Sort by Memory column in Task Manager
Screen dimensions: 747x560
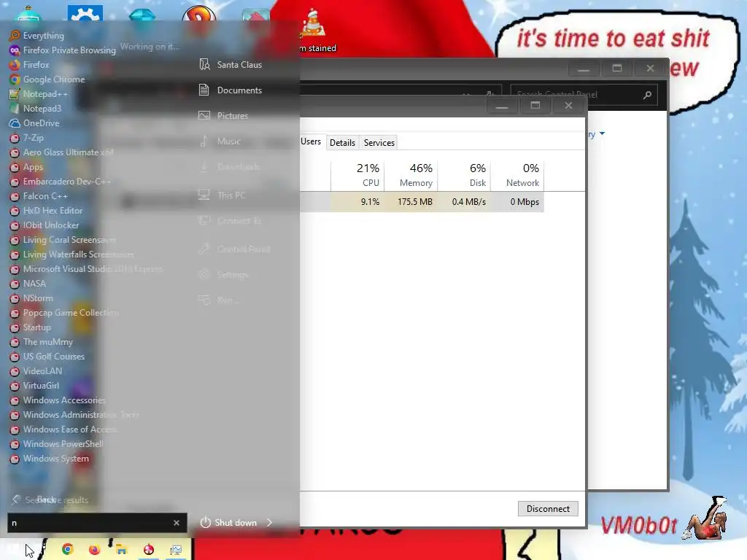411,175
